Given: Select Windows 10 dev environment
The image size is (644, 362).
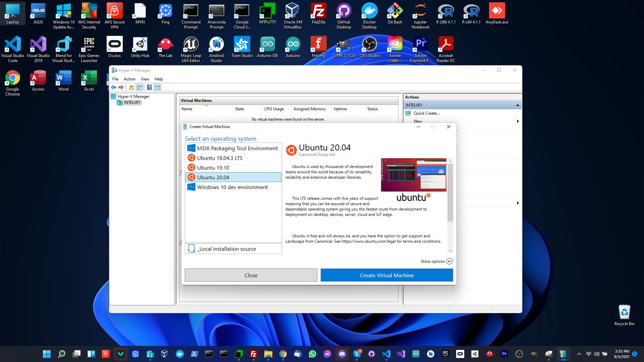Looking at the screenshot, I should click(x=233, y=187).
